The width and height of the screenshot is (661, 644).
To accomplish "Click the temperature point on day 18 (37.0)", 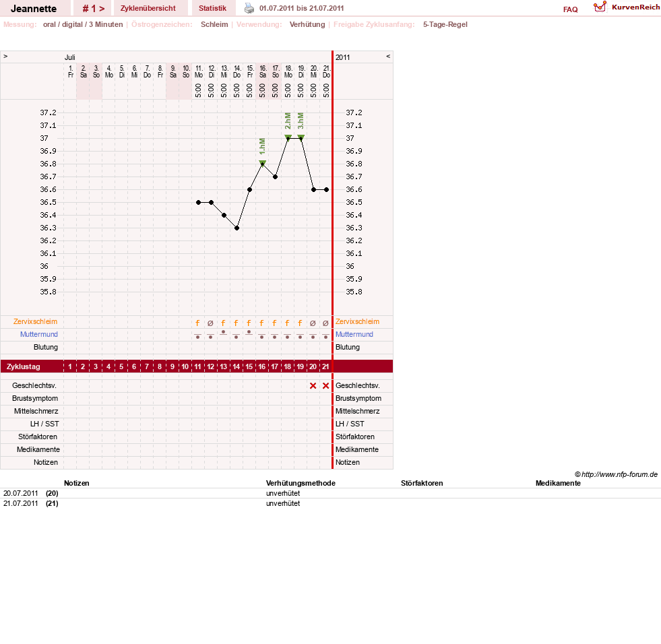I will tap(288, 138).
